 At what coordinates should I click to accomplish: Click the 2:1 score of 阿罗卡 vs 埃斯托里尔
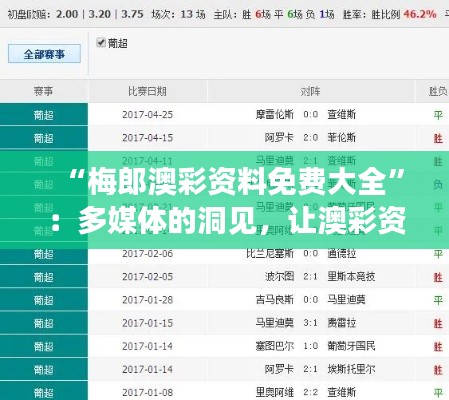click(x=310, y=369)
